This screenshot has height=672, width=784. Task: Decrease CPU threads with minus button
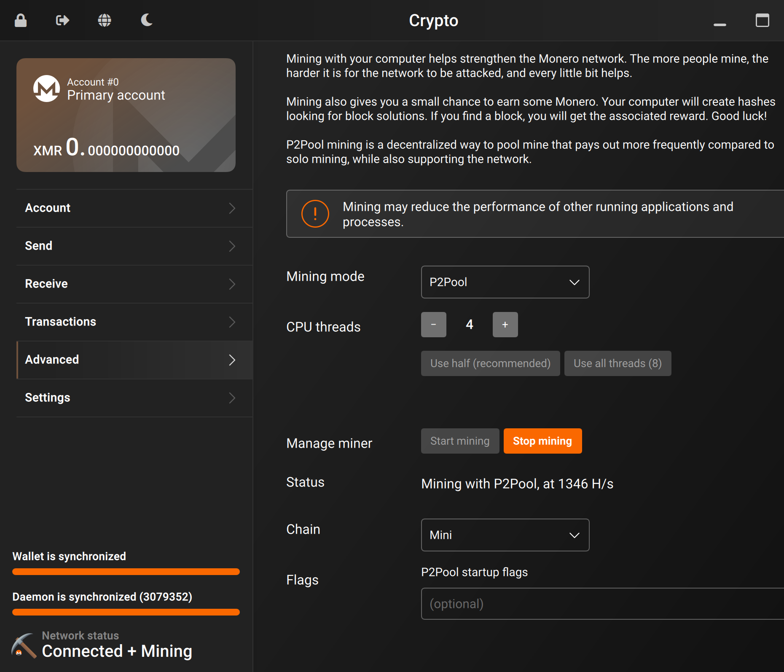point(433,325)
